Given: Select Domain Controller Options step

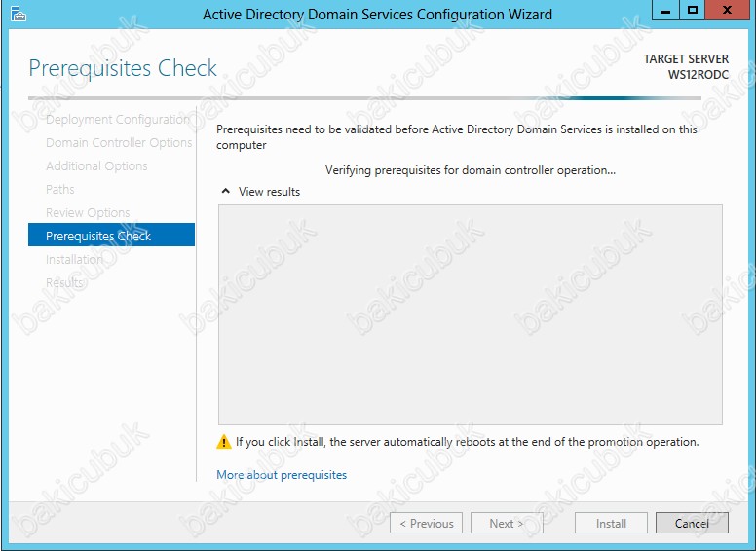Looking at the screenshot, I should pos(119,142).
